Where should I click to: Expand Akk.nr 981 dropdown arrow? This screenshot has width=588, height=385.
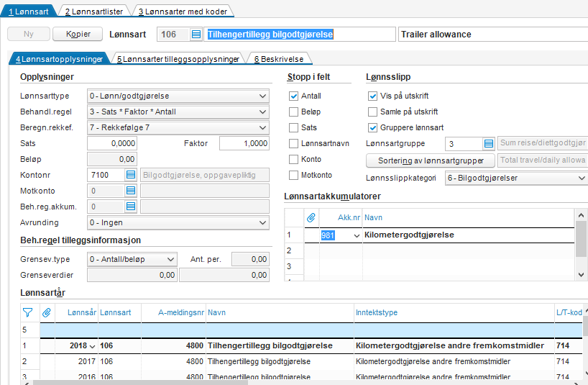click(357, 235)
